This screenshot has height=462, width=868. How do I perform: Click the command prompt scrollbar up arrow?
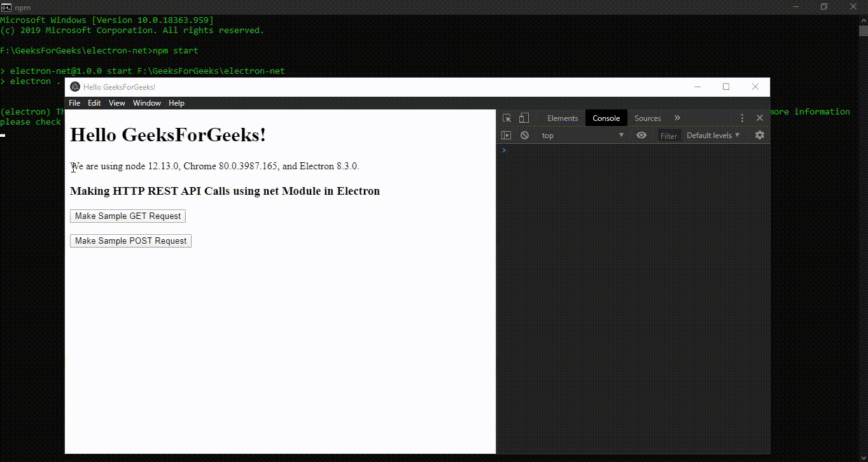tap(863, 20)
